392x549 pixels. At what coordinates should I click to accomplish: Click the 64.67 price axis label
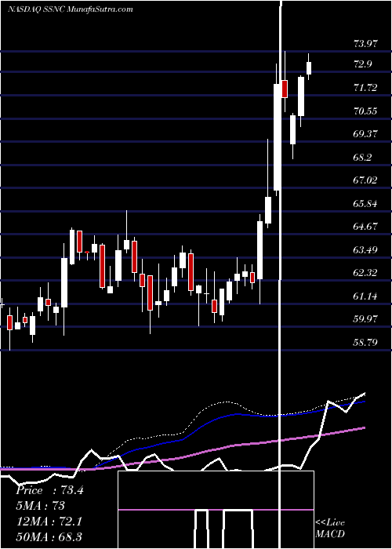tap(365, 227)
